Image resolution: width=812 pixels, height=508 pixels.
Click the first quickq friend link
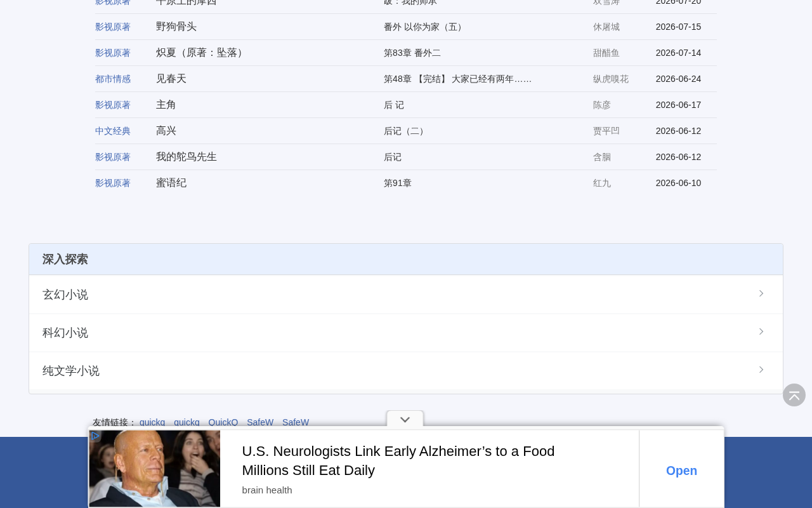tap(152, 422)
